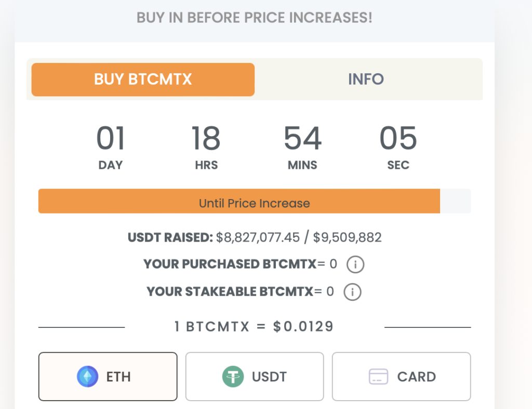This screenshot has width=532, height=409.
Task: Select ETH as payment method
Action: click(108, 377)
